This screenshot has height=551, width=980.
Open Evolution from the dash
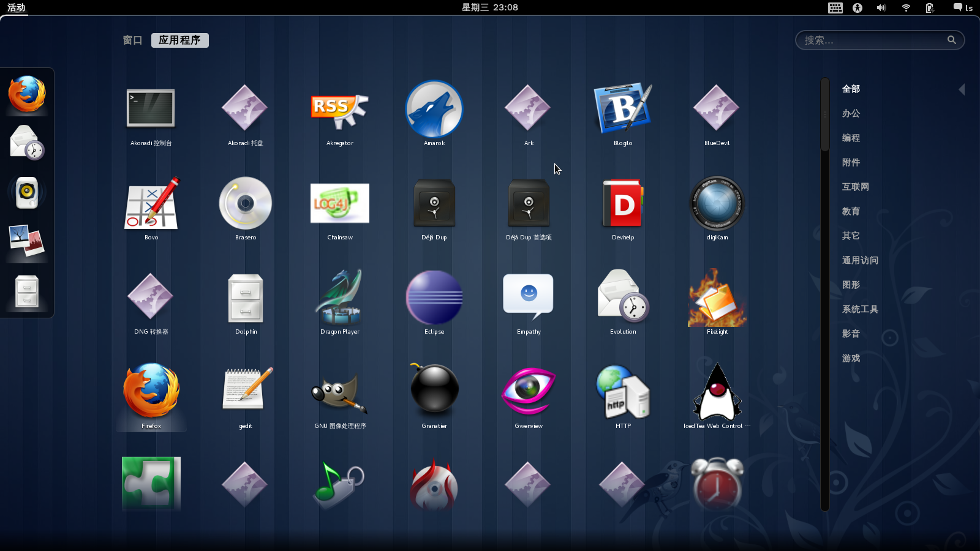(27, 143)
